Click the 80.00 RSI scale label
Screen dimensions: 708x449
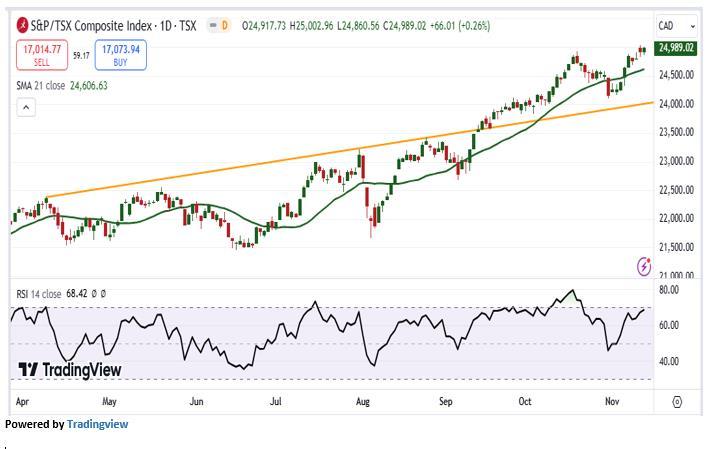point(669,290)
